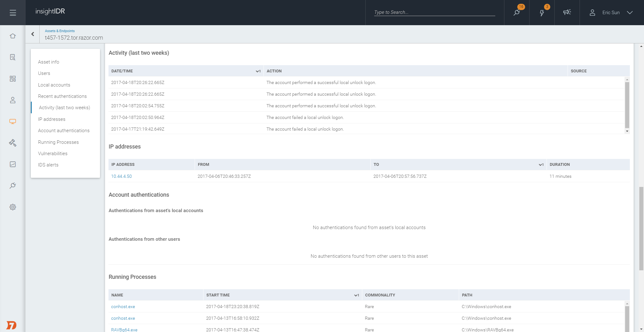The height and width of the screenshot is (332, 644).
Task: Click the Home icon in left sidebar
Action: [x=13, y=36]
